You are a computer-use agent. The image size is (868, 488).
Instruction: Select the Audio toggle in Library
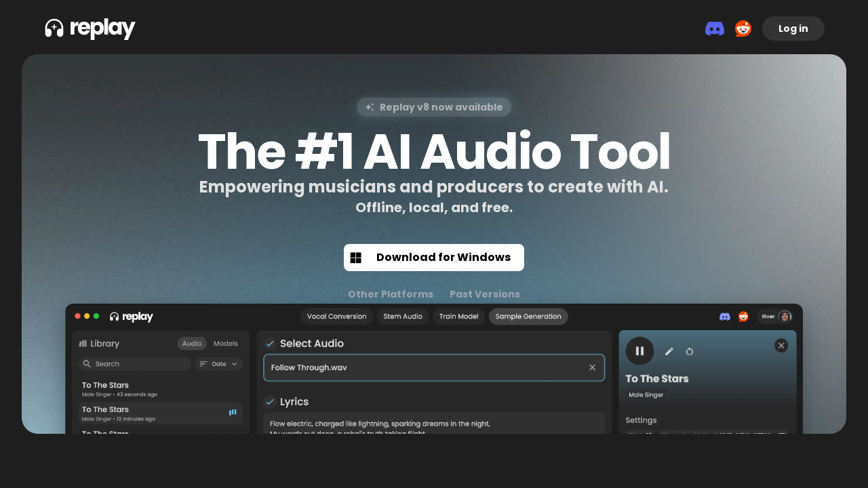[192, 344]
